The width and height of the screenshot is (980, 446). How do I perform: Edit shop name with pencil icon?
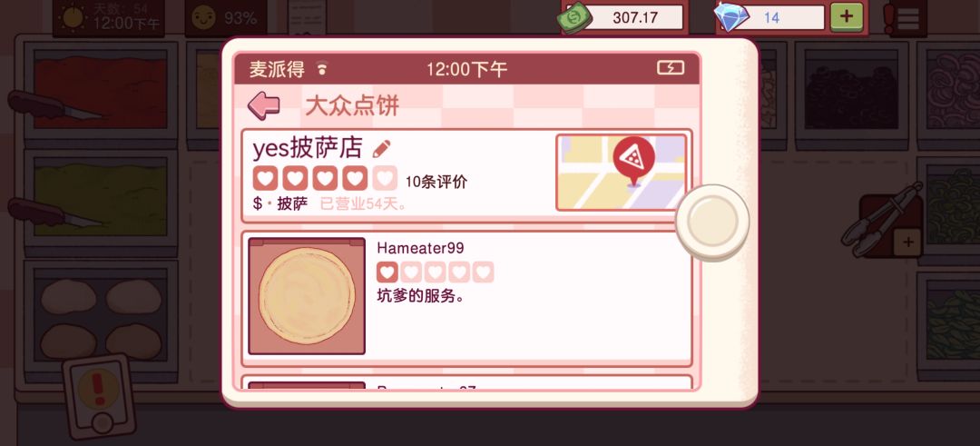[381, 149]
